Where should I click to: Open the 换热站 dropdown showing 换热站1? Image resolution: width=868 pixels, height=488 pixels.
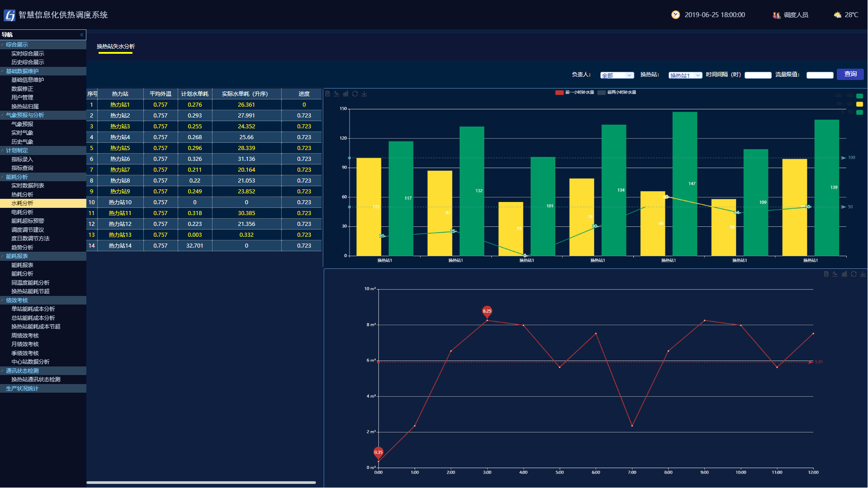[x=685, y=75]
